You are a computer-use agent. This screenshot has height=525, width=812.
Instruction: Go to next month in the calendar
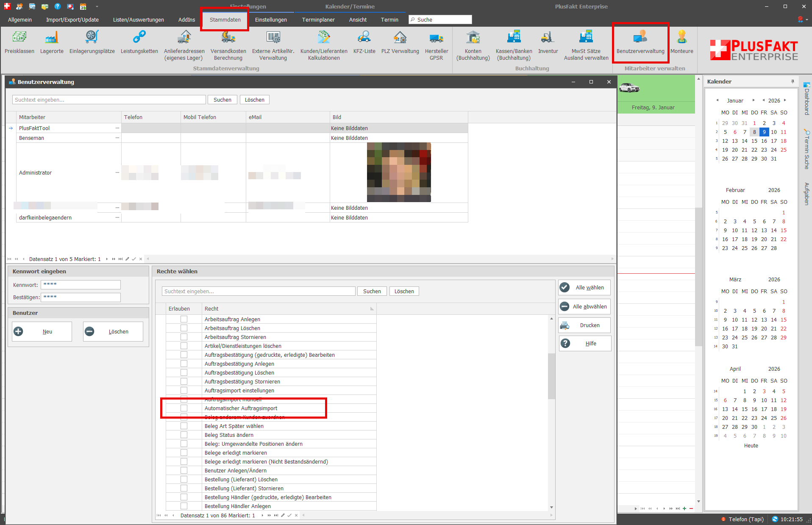(x=753, y=100)
